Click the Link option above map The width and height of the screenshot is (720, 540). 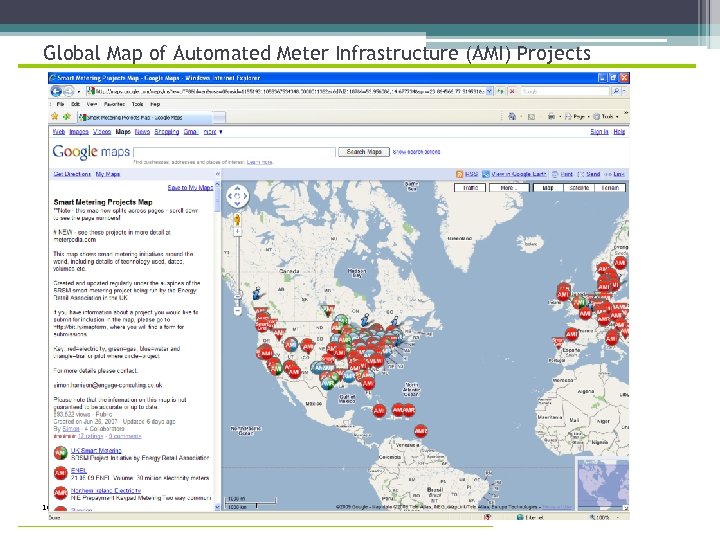[619, 174]
